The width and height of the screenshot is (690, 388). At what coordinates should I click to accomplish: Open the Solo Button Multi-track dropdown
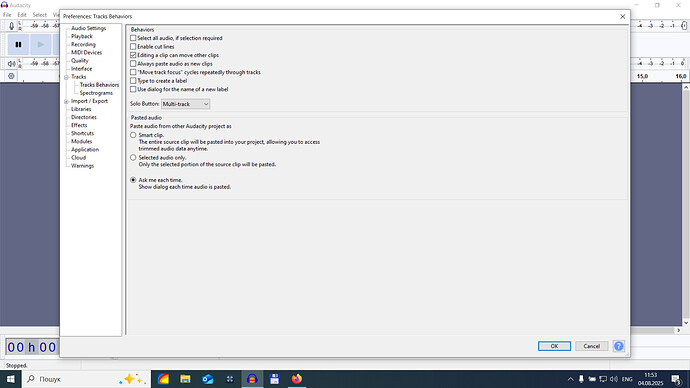pos(185,104)
